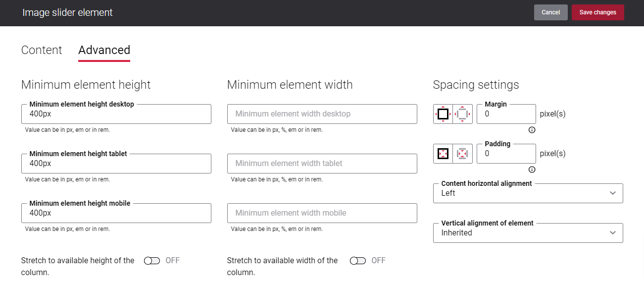This screenshot has height=287, width=644.
Task: Open Content horizontal alignment dropdown
Action: [528, 193]
